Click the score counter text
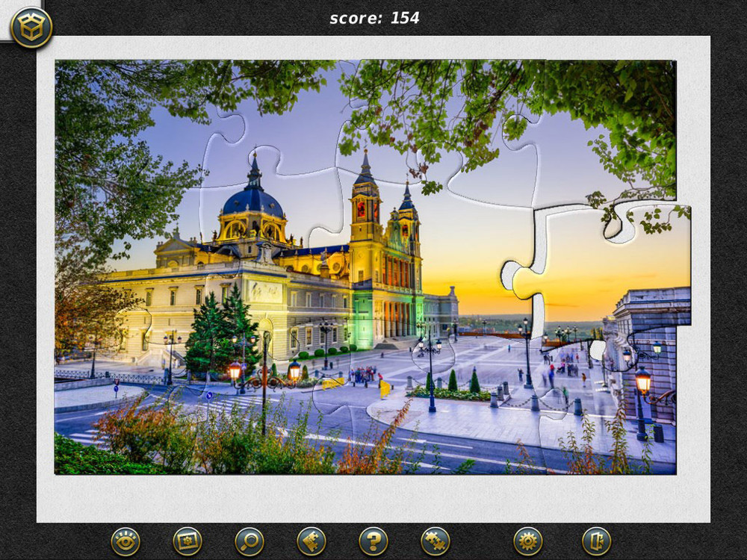The image size is (747, 560). click(374, 18)
